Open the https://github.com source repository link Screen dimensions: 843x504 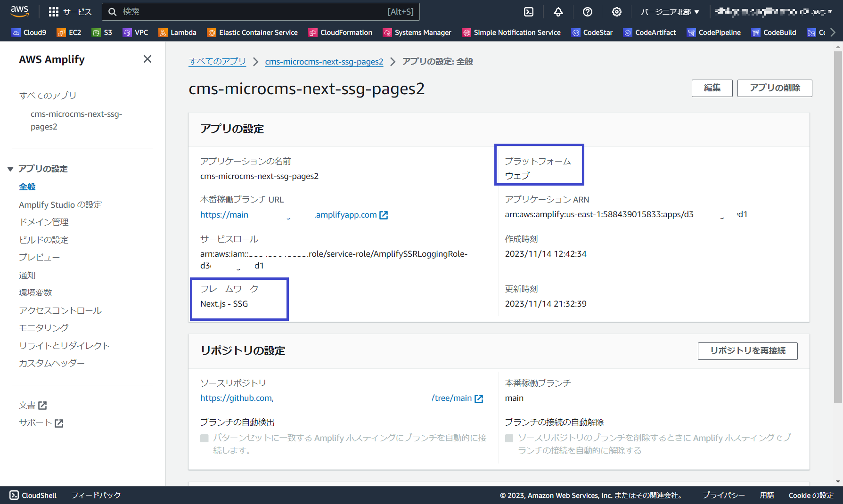tap(336, 398)
